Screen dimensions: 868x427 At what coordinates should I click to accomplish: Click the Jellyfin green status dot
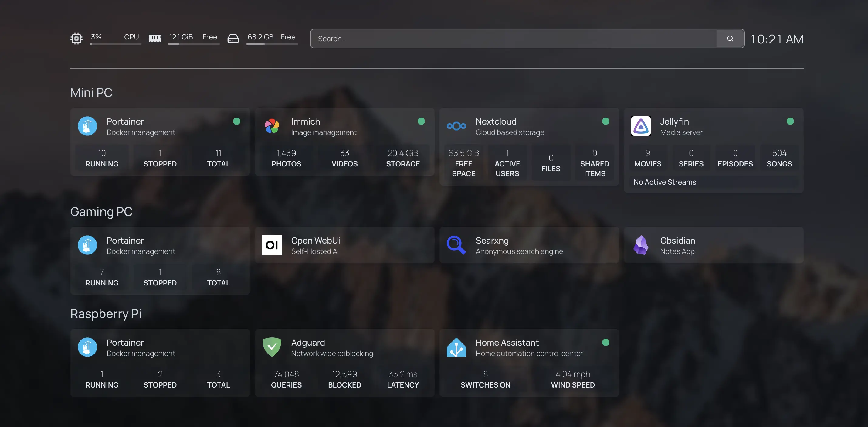[790, 121]
